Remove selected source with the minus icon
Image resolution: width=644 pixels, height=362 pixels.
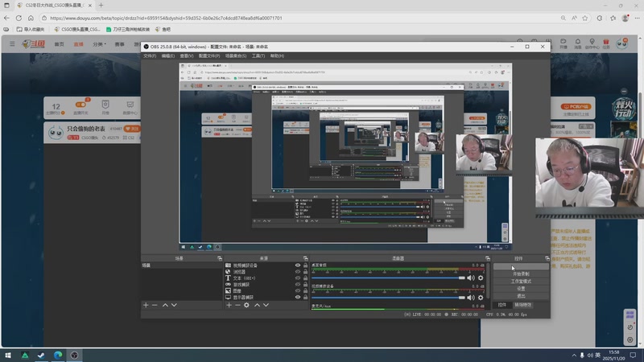click(237, 305)
